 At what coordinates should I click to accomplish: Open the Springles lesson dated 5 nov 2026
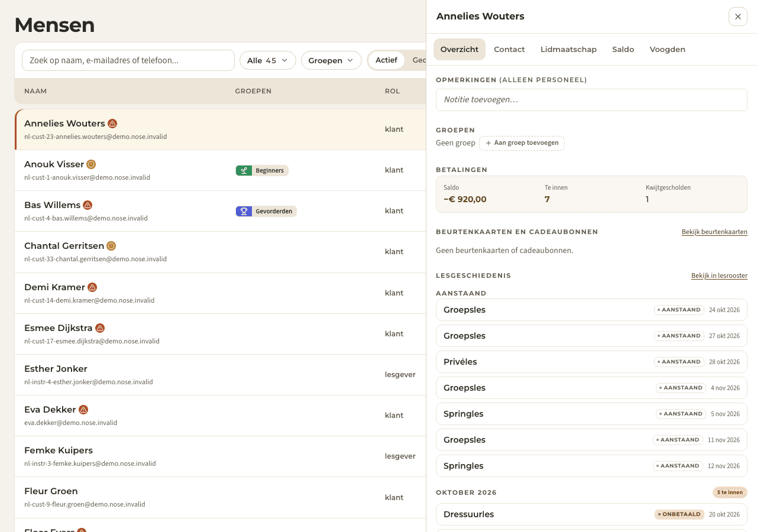pos(591,414)
